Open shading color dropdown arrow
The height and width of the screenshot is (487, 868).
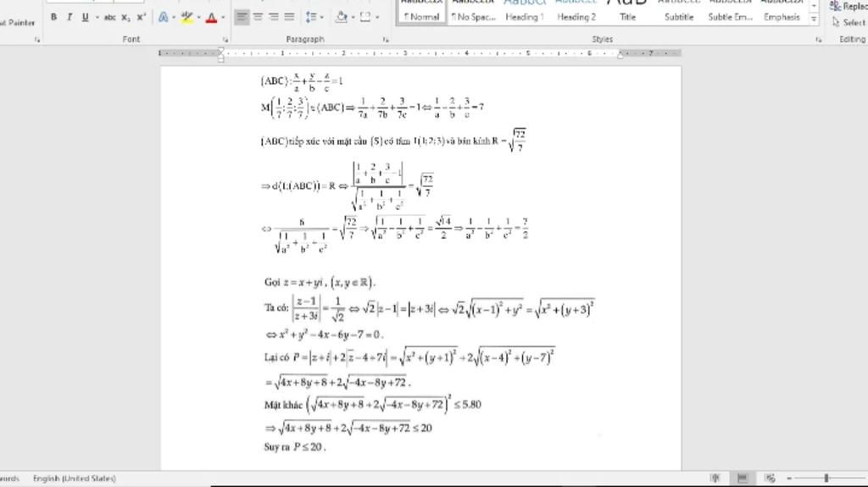pos(353,17)
